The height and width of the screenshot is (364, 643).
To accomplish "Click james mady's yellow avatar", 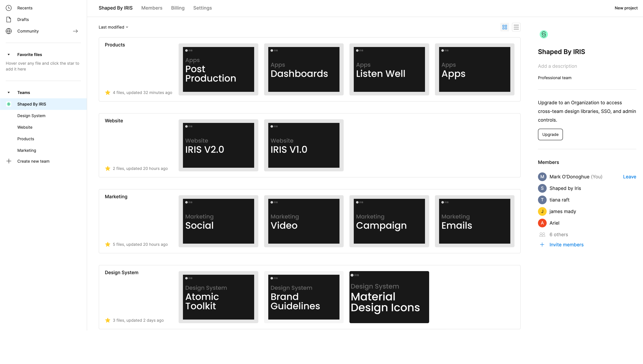I will (542, 211).
